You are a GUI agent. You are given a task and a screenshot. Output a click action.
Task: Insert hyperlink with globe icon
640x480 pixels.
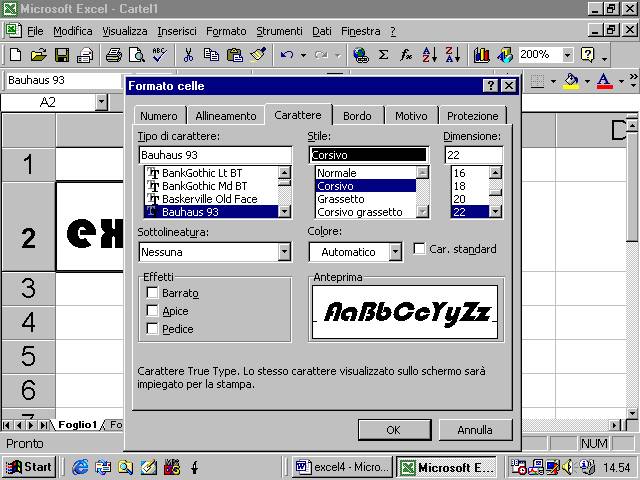[x=361, y=55]
